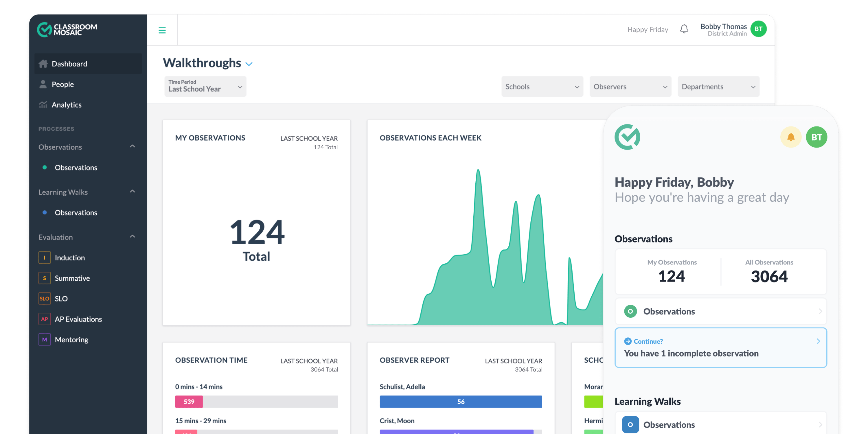Click the Classroom Mosaic logo in sidebar
This screenshot has height=434, width=868.
point(67,30)
